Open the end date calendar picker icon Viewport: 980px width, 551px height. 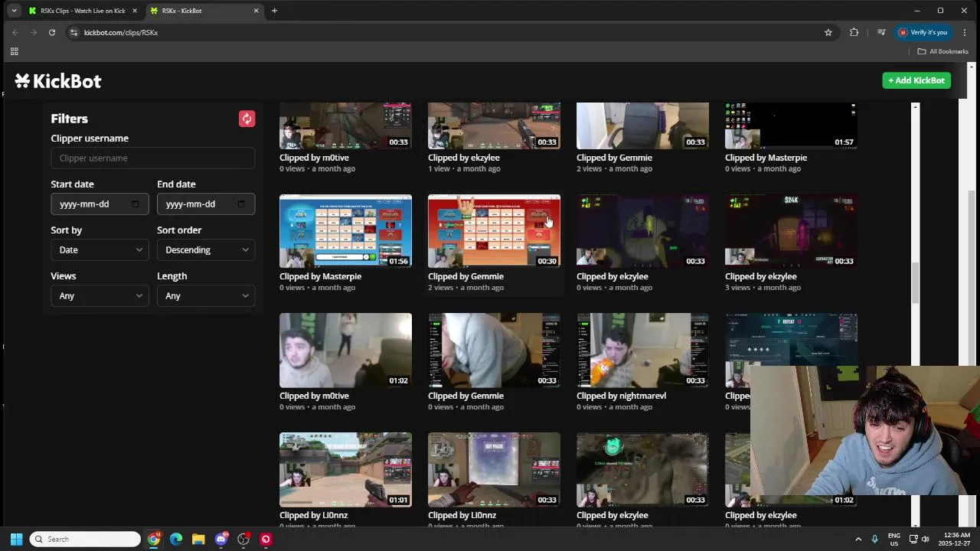241,204
